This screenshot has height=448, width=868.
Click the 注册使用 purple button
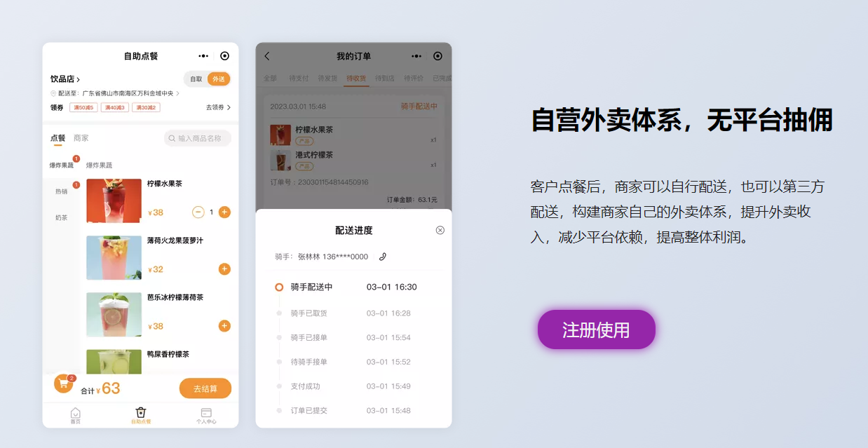[596, 330]
